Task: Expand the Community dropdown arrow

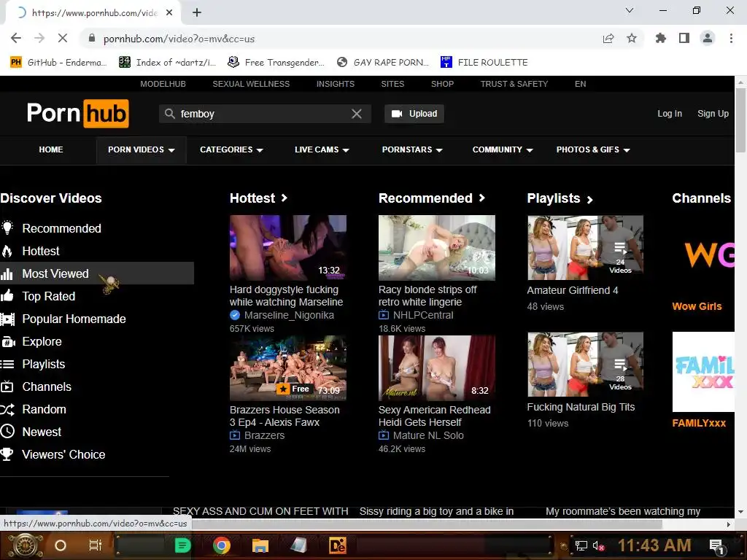Action: [x=530, y=150]
